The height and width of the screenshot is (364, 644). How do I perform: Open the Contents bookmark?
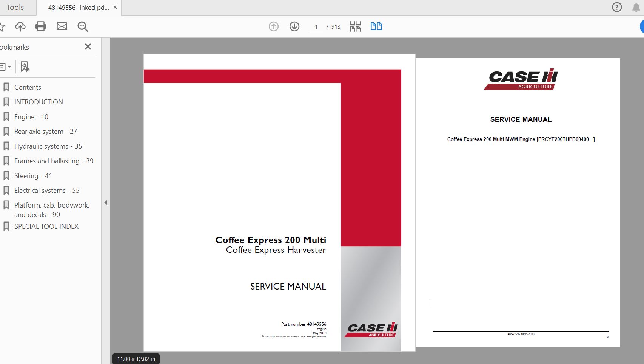coord(28,87)
